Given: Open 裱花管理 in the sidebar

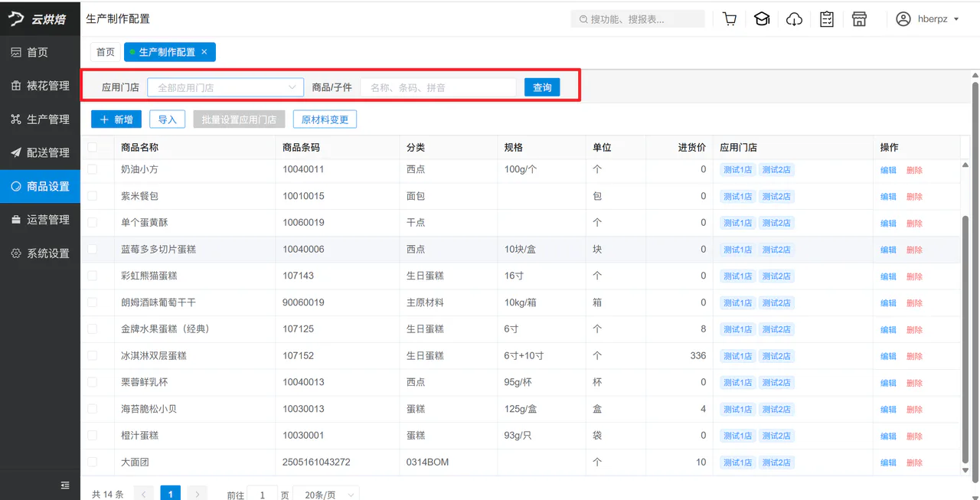Looking at the screenshot, I should [40, 86].
